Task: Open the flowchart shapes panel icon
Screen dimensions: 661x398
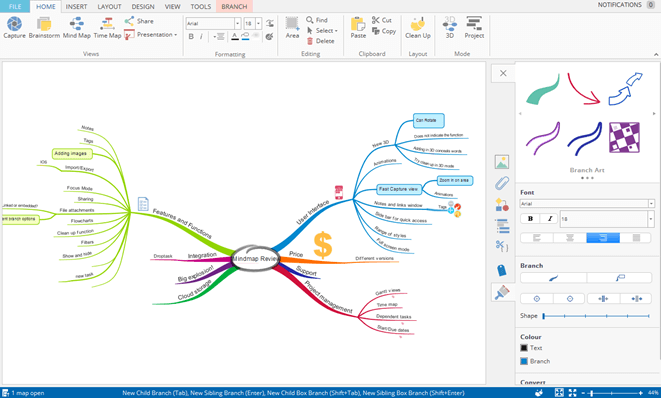Action: (x=502, y=205)
